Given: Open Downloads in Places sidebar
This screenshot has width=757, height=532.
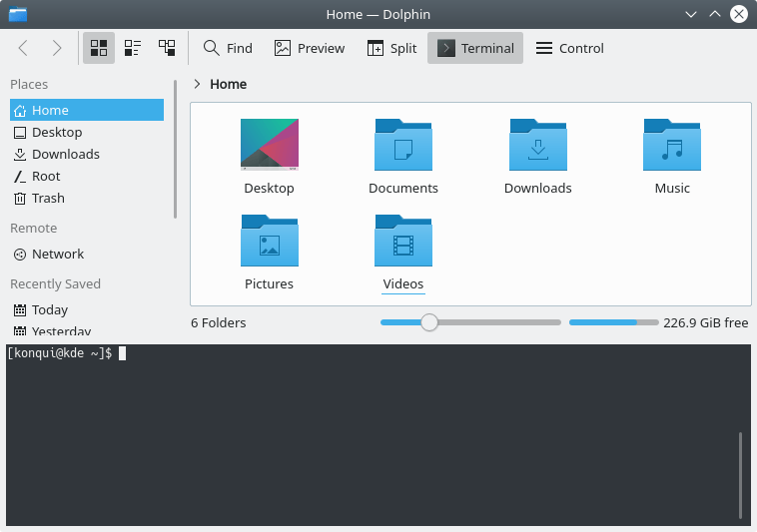Looking at the screenshot, I should 87,155.
